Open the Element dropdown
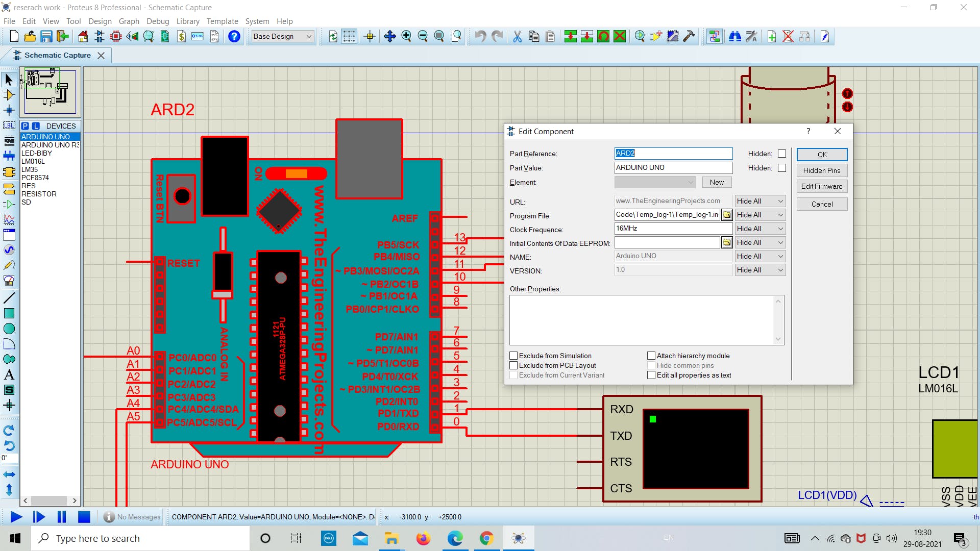The height and width of the screenshot is (551, 980). (x=655, y=182)
